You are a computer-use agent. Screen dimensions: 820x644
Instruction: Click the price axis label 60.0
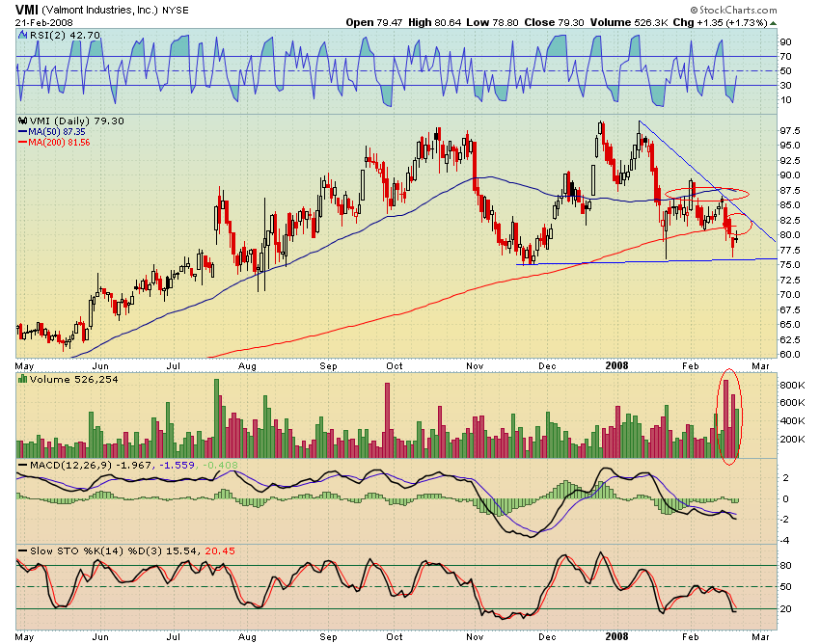[790, 355]
